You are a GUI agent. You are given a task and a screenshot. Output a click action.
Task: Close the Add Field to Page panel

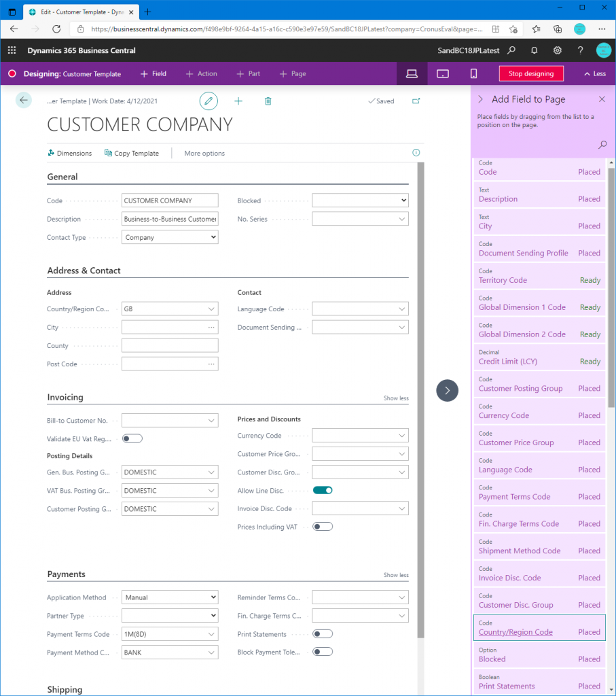pos(602,99)
